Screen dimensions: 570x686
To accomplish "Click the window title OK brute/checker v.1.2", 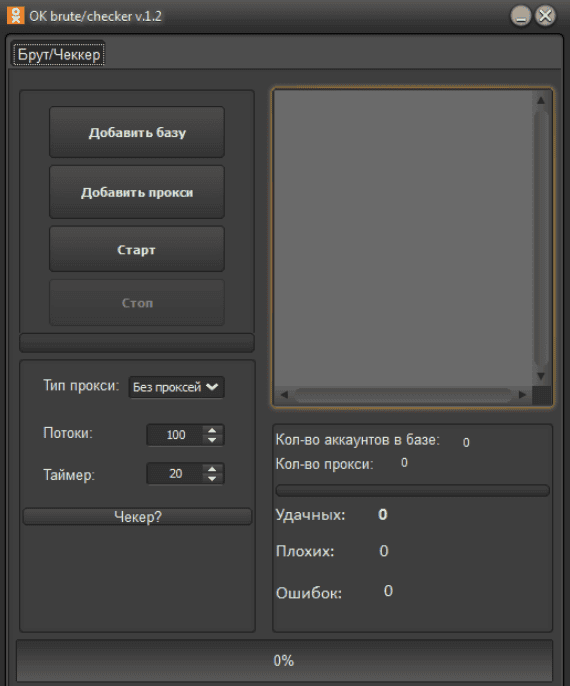I will coord(95,16).
